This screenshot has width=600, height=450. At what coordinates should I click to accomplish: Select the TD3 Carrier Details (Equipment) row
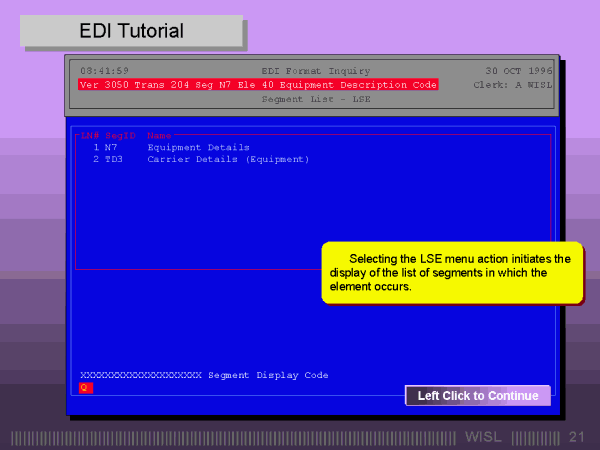click(200, 159)
